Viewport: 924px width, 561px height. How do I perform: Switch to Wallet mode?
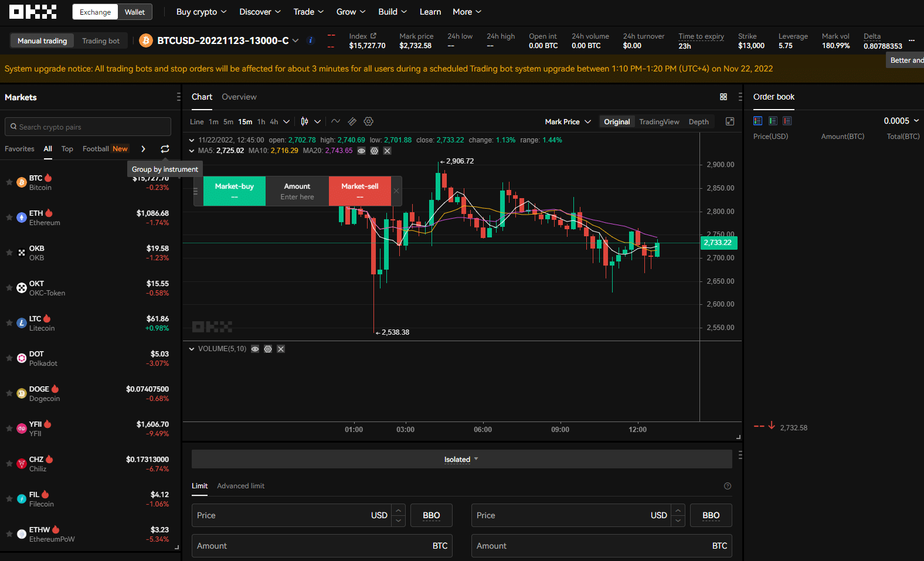(x=135, y=12)
